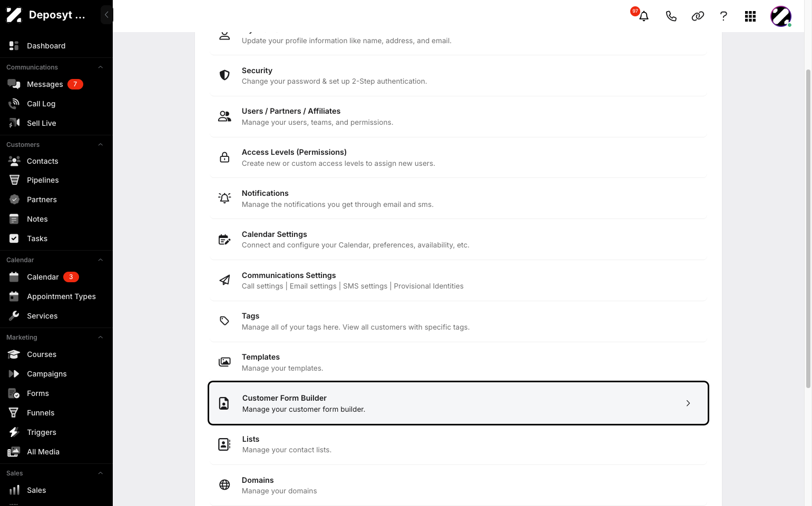This screenshot has height=506, width=812.
Task: Click All Media icon in sidebar
Action: click(14, 452)
